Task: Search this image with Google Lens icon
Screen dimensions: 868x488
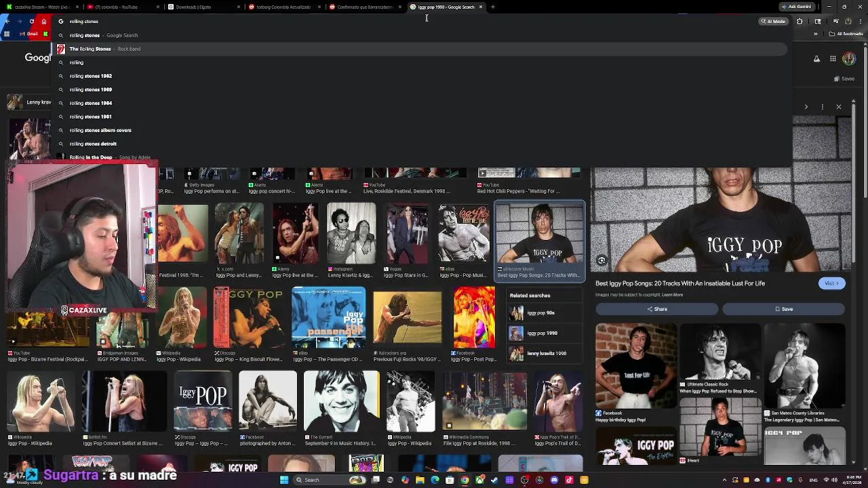Action: coord(601,260)
